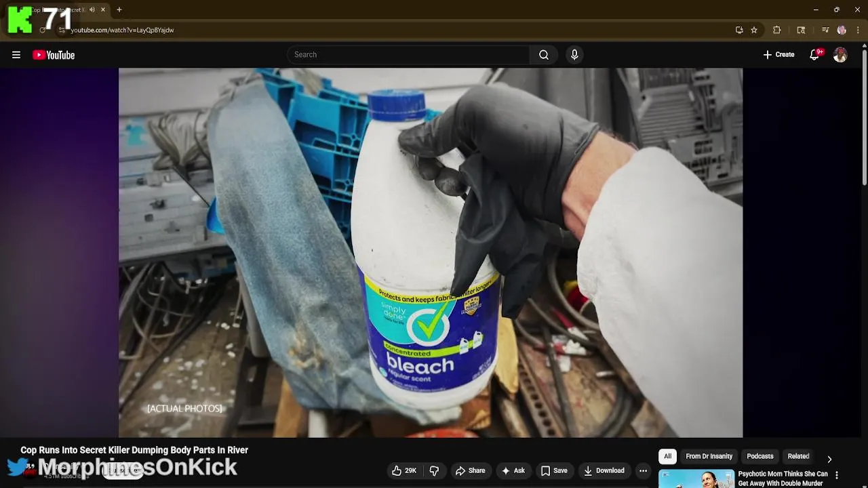
Task: Minimize the browser window
Action: point(816,9)
